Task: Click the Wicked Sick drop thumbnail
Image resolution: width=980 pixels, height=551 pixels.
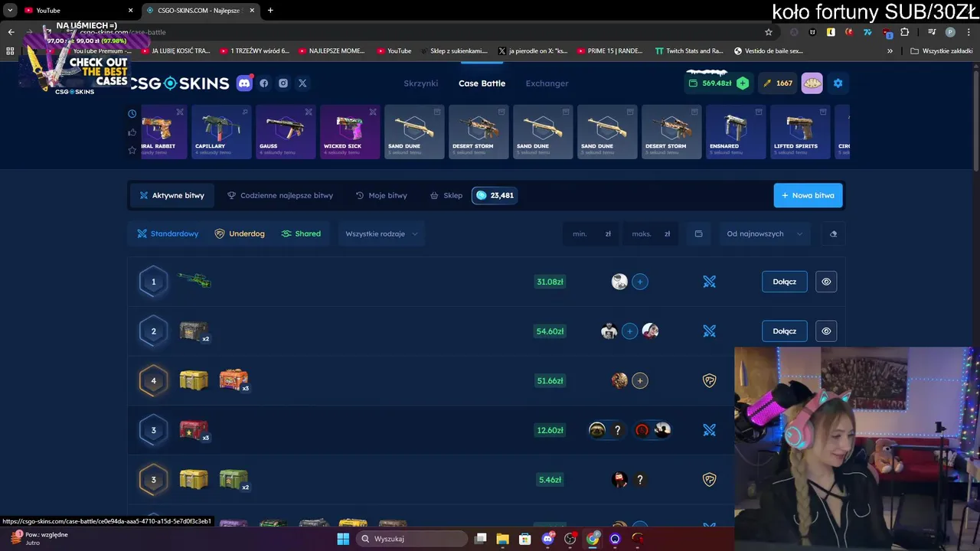Action: point(350,132)
